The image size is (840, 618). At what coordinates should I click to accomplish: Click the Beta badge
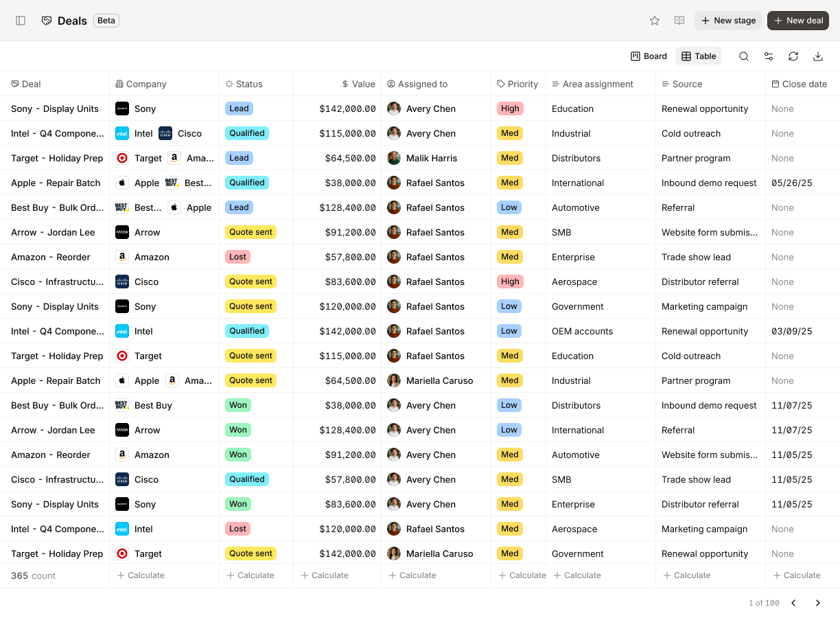pos(106,21)
